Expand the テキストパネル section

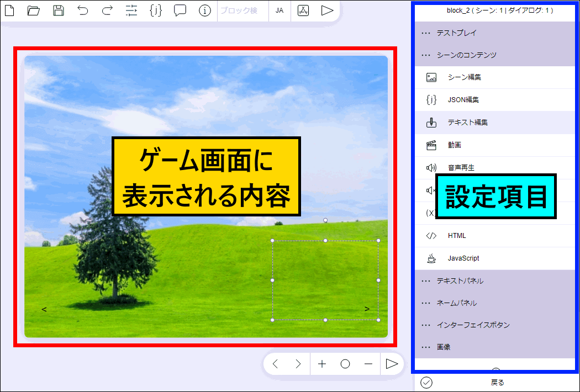click(460, 281)
